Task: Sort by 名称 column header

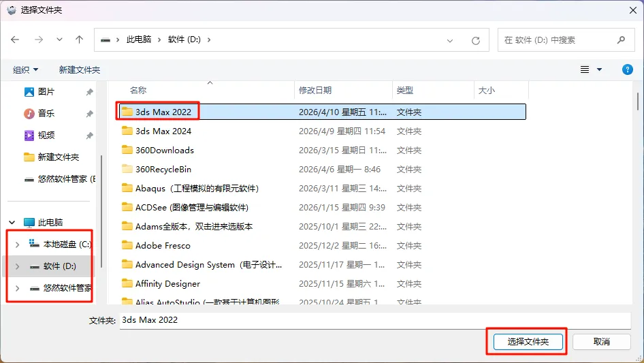Action: click(x=138, y=91)
